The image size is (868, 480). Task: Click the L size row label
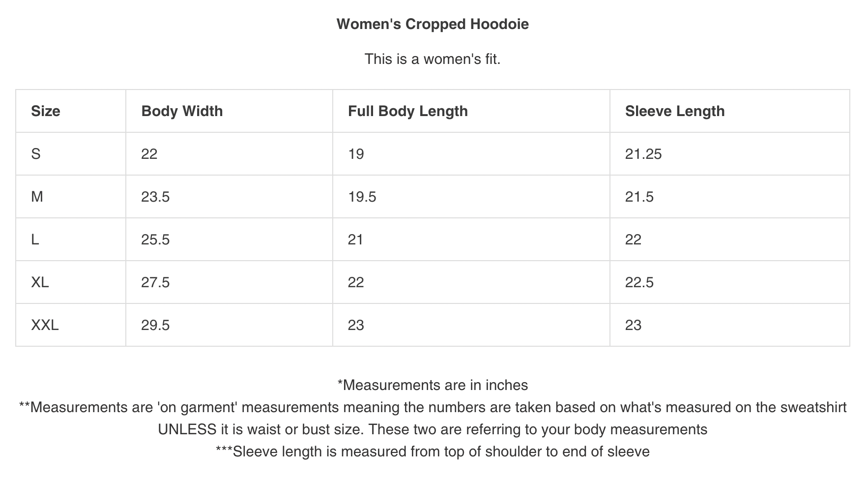click(35, 240)
